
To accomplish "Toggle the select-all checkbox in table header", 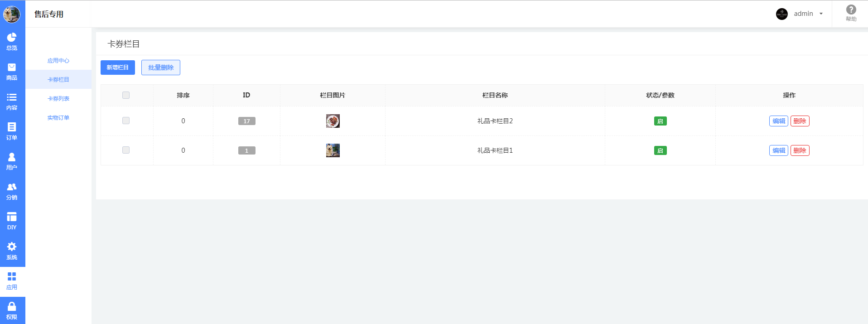I will click(x=126, y=95).
